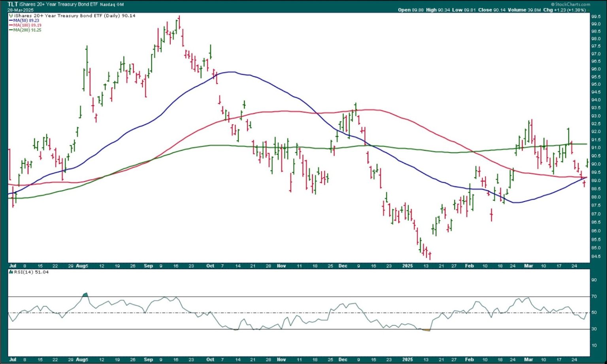Click the RSI(14) area icon in the lower panel

[11, 272]
